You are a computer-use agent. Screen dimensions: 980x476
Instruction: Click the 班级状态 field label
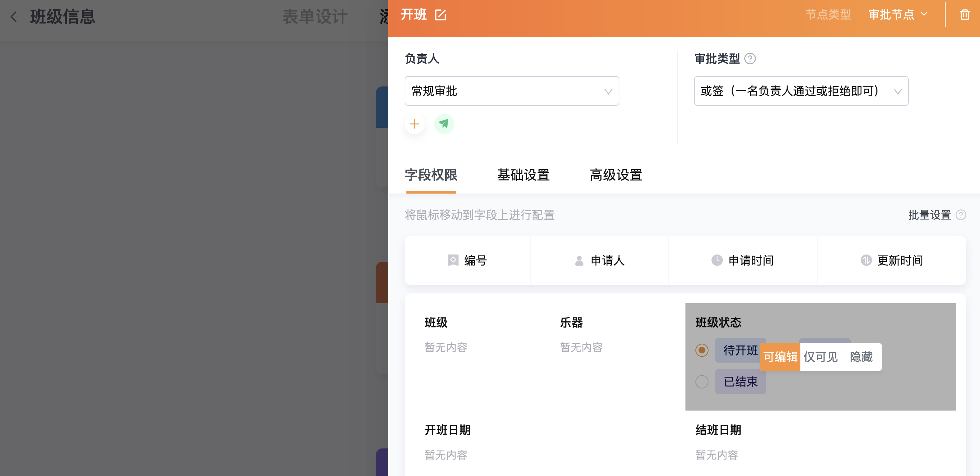point(718,322)
